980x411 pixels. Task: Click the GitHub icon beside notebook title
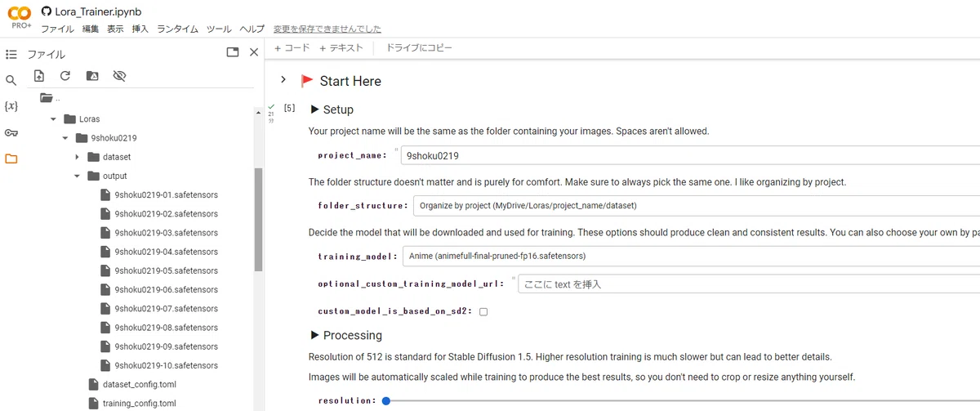click(x=47, y=11)
